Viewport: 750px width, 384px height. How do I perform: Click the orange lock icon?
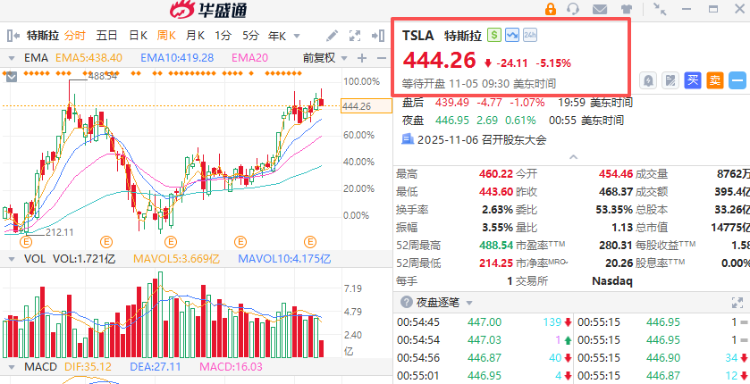[x=551, y=9]
